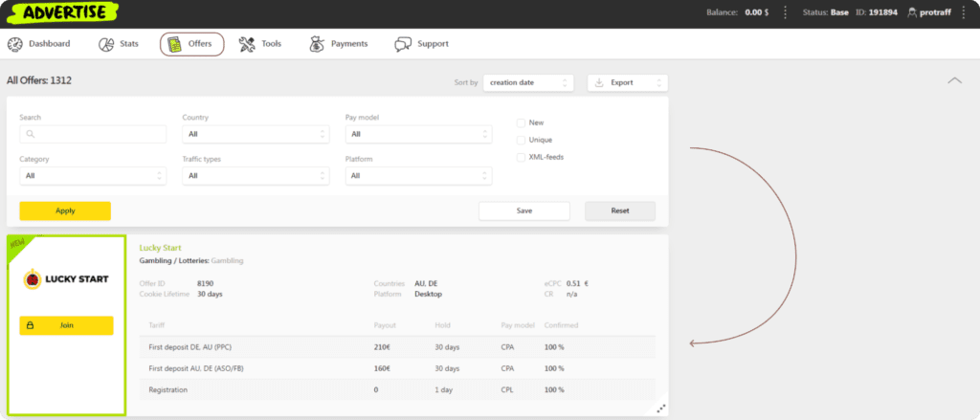Screen dimensions: 980x420
Task: Open the three-dot menu next to Balance
Action: [786, 12]
